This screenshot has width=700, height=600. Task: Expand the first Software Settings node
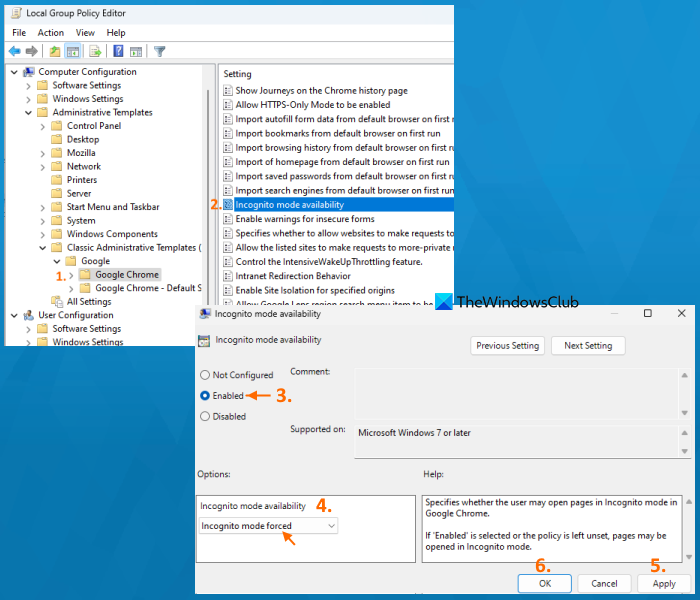click(29, 86)
